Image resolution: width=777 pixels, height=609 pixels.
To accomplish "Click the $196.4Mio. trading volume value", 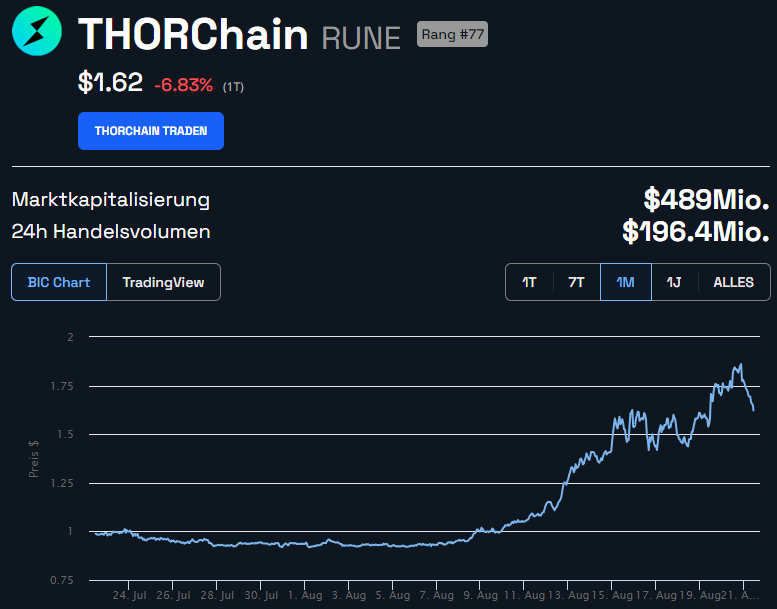I will [696, 231].
